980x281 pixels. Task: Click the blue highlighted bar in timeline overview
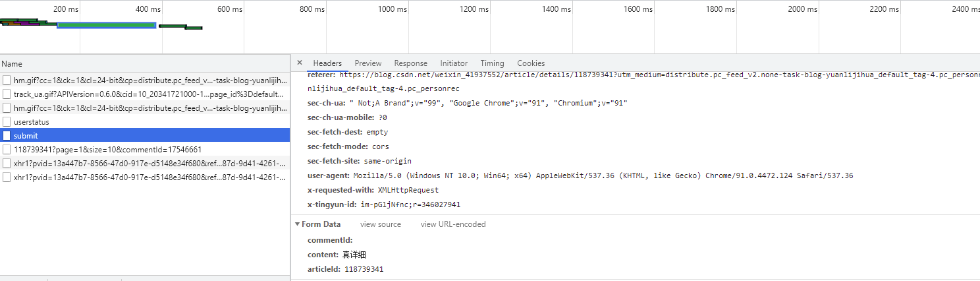(106, 25)
